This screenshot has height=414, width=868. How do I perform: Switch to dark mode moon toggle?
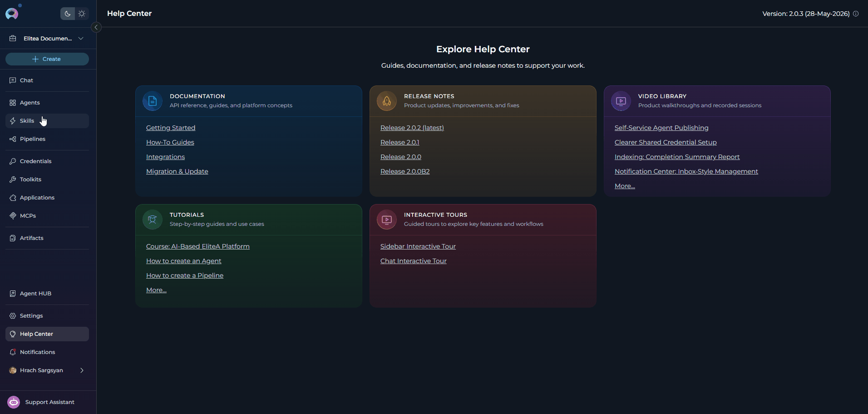point(68,14)
